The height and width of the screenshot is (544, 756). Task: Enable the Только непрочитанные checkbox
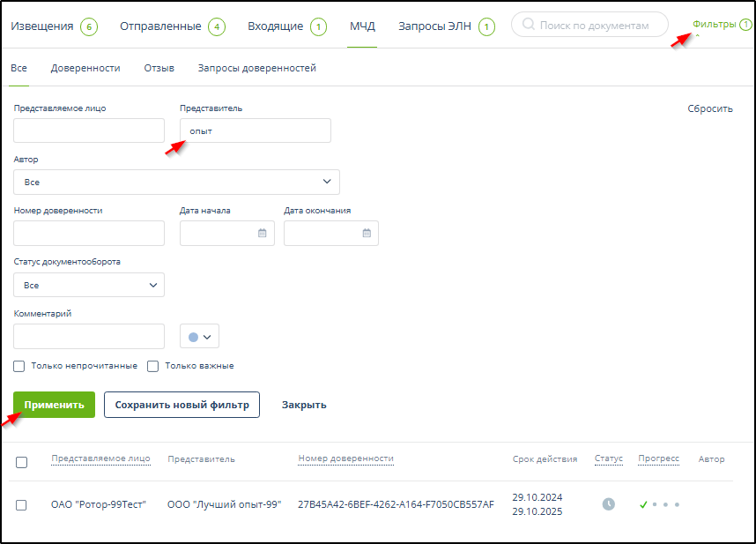(x=19, y=366)
